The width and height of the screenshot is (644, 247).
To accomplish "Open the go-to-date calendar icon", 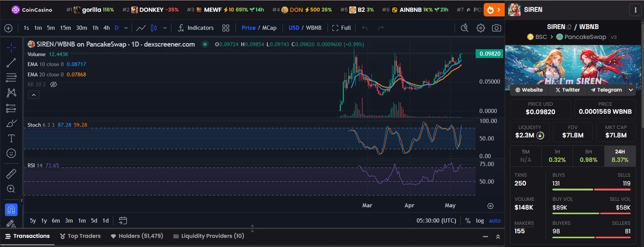I will [123, 220].
